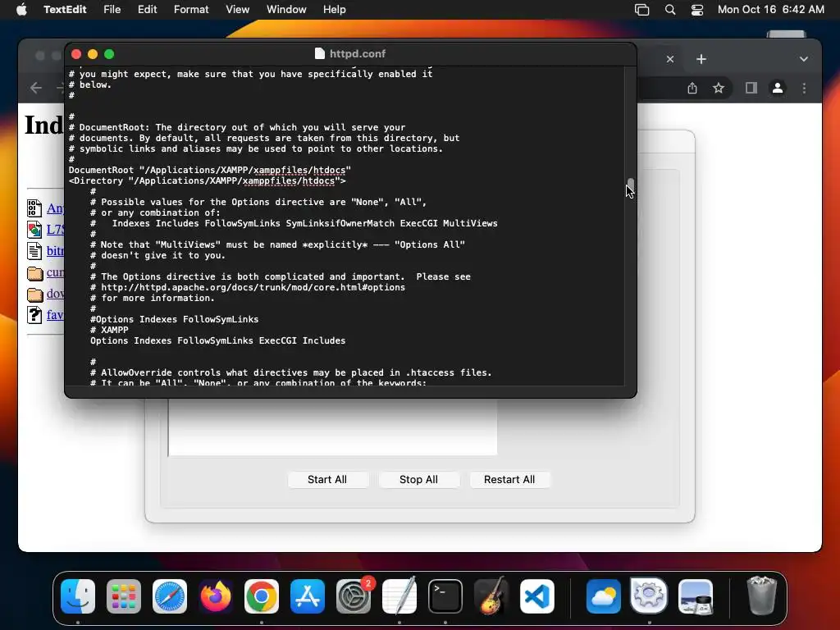Click Restart All in XAMPP manager
The height and width of the screenshot is (630, 840).
point(509,479)
